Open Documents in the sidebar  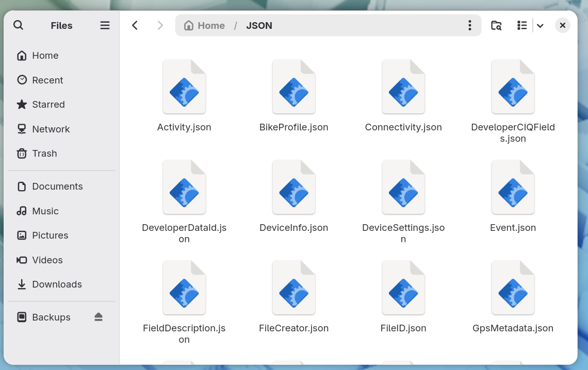pyautogui.click(x=62, y=187)
